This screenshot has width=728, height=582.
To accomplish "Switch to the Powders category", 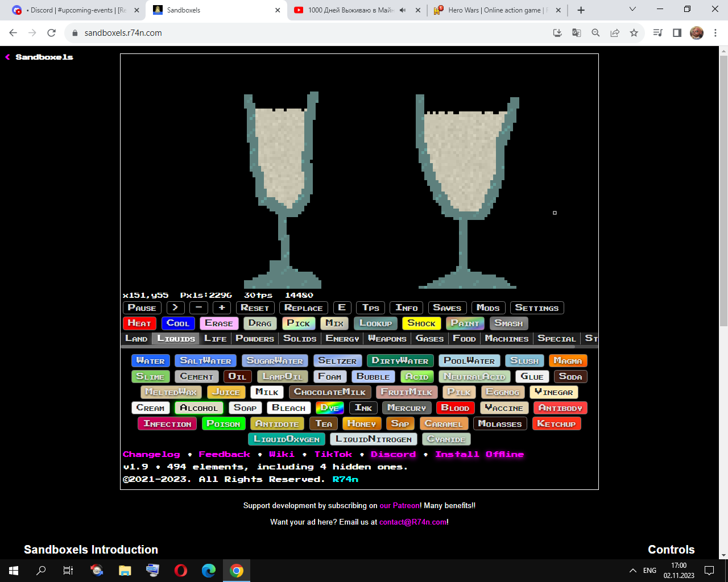I will pyautogui.click(x=255, y=338).
